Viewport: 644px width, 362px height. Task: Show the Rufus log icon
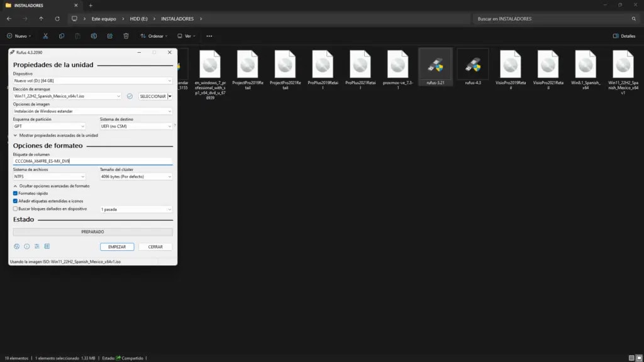point(47,246)
